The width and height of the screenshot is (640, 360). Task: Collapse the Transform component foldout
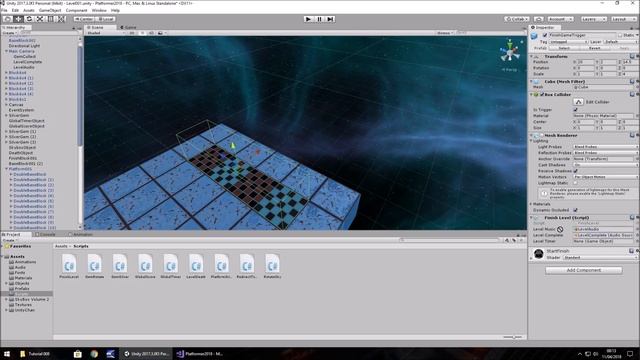click(531, 57)
